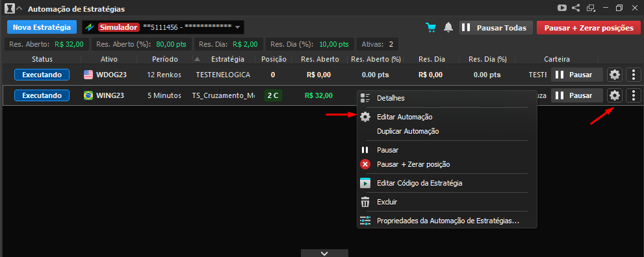644x257 pixels.
Task: Click the Brazil flag icon beside WING23
Action: 88,95
